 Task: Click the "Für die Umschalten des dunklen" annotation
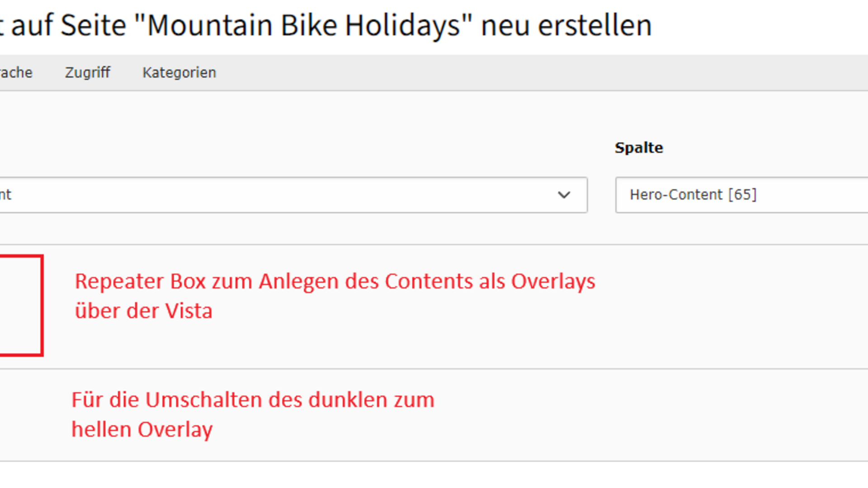click(x=253, y=400)
